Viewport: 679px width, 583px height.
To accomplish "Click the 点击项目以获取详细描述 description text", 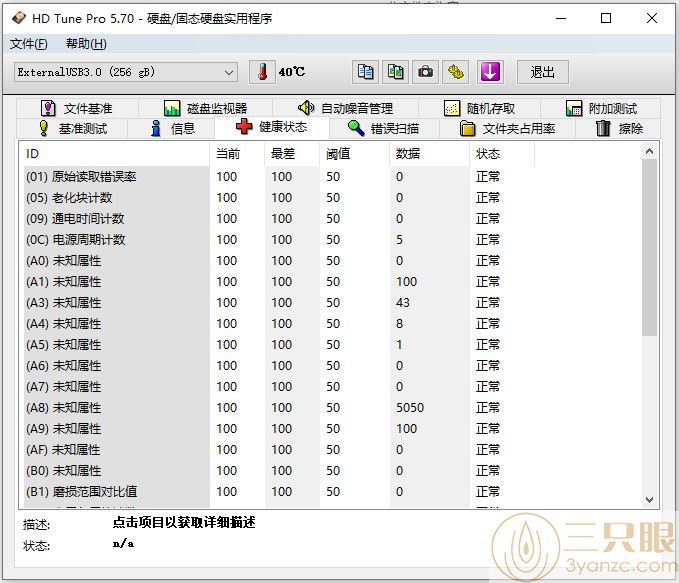I will click(x=184, y=523).
